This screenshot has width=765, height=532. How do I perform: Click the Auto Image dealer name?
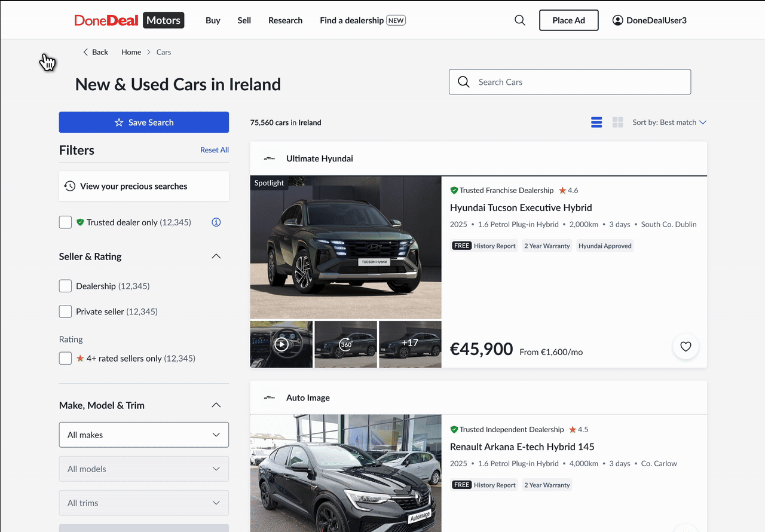[x=308, y=398]
